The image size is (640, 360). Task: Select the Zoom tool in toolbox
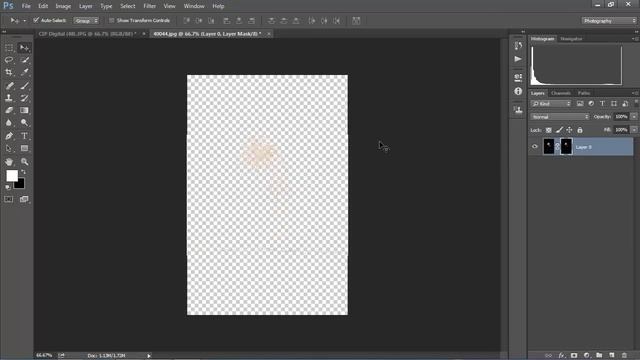[24, 162]
